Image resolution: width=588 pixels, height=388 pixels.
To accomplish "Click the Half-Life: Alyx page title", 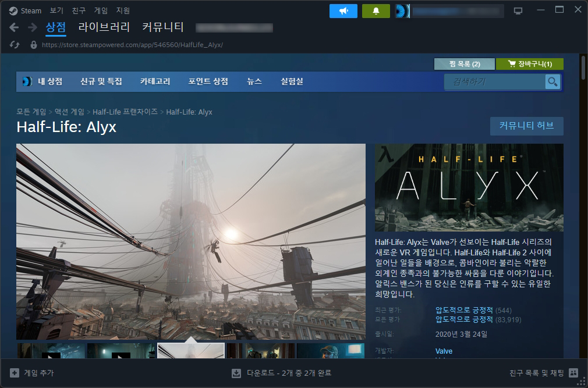I will pos(66,127).
